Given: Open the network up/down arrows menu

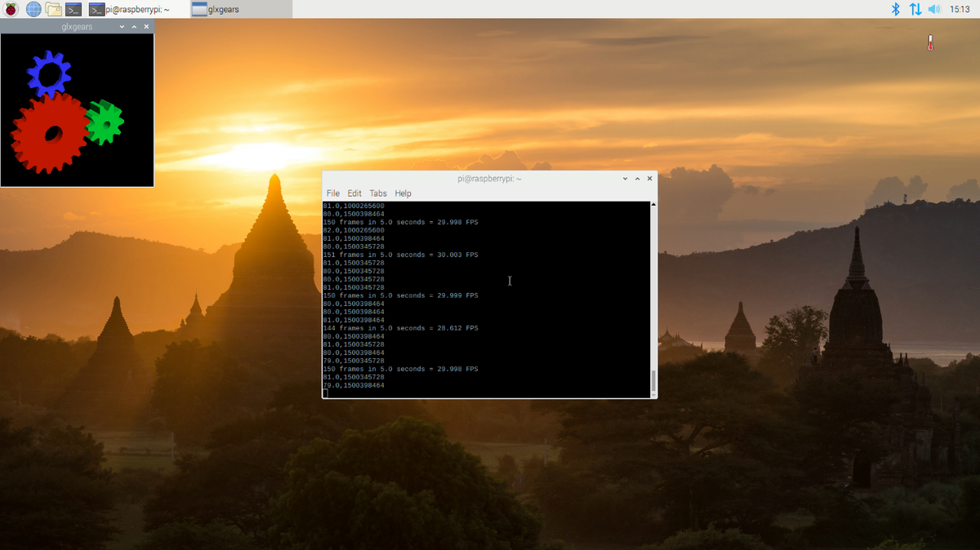Looking at the screenshot, I should (x=915, y=9).
